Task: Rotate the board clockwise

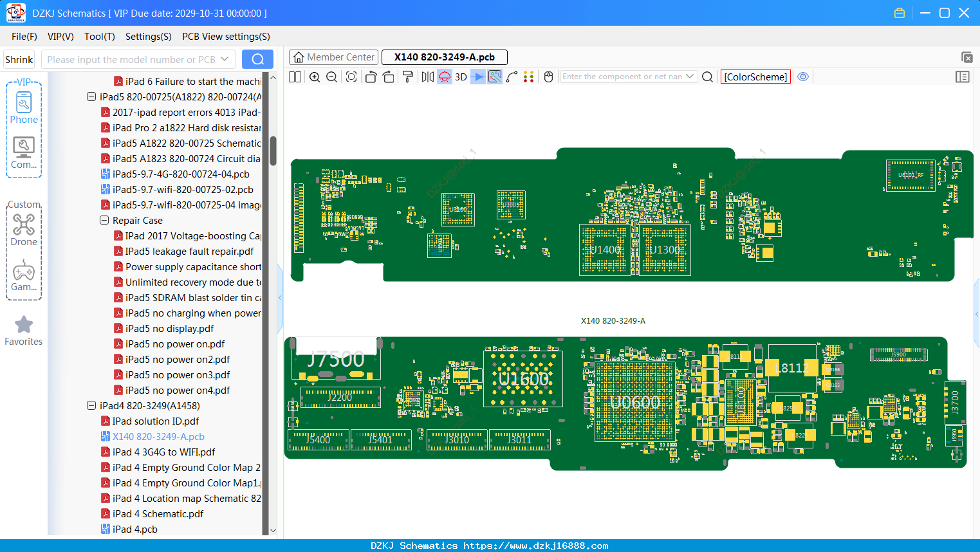Action: tap(389, 77)
